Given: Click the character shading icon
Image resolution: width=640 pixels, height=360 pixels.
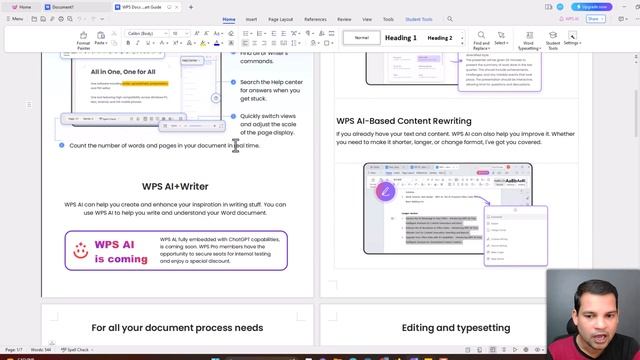Looking at the screenshot, I should coord(231,43).
